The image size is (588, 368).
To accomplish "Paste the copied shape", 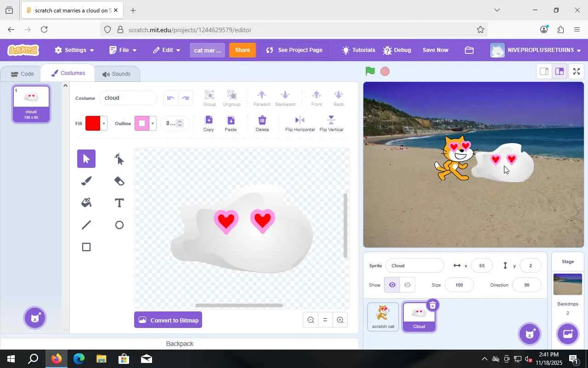I will 231,123.
